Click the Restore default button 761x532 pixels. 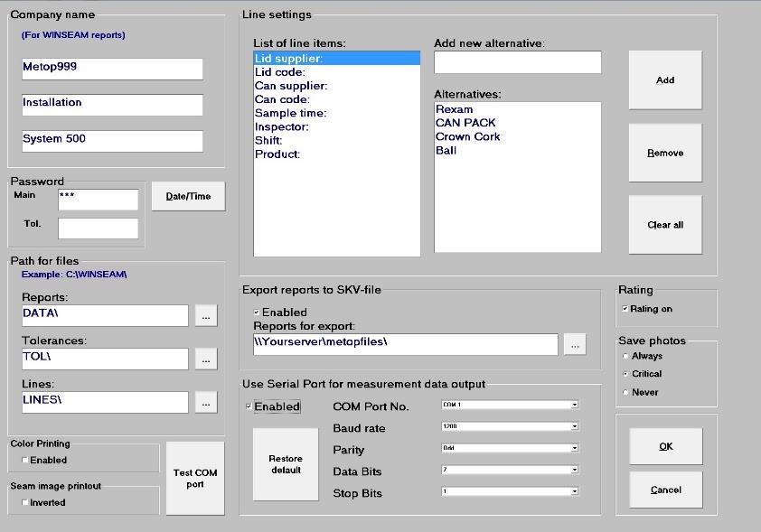point(286,464)
